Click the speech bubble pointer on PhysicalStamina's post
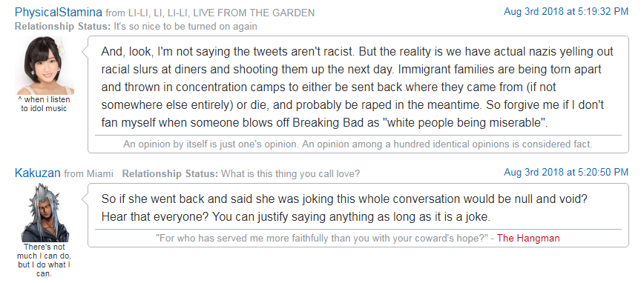644x283 pixels. point(85,52)
